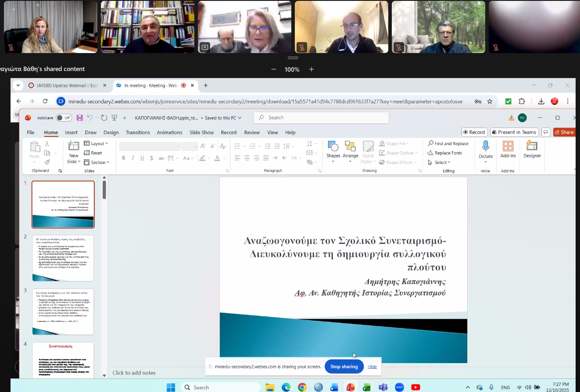Expand the Layout dropdown
Viewport: 580px width, 392px height.
(96, 143)
